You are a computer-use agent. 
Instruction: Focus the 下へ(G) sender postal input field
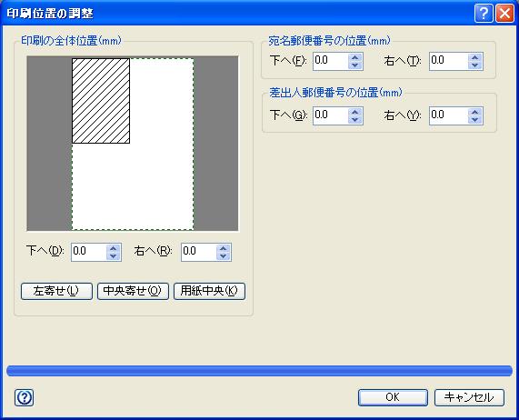tap(331, 115)
